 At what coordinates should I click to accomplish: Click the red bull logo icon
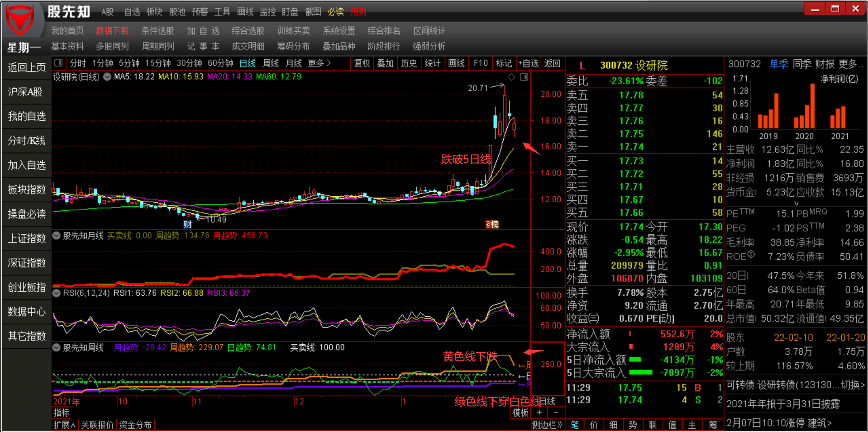[x=19, y=20]
